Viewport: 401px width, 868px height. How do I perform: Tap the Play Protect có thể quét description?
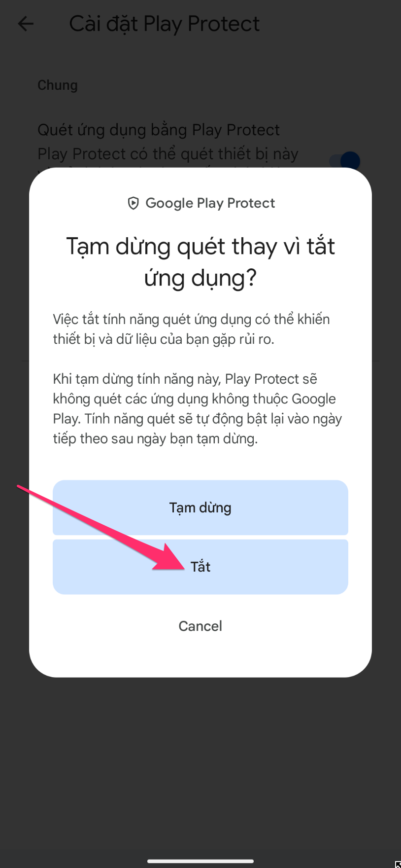point(168,154)
